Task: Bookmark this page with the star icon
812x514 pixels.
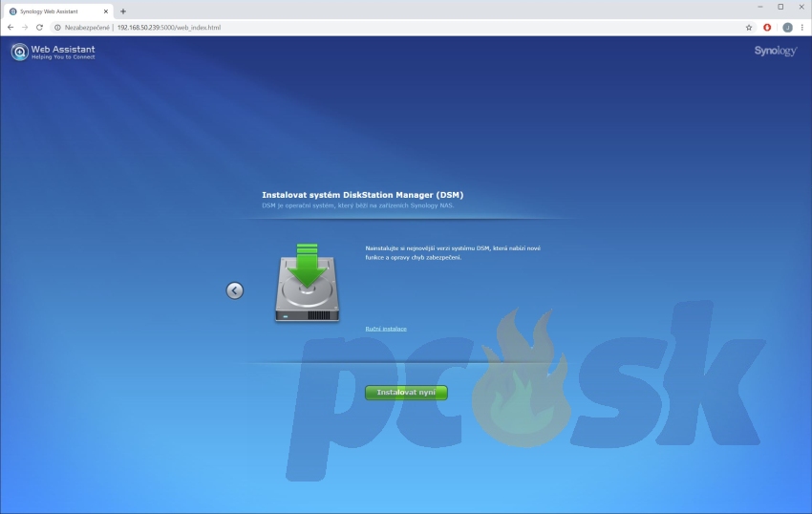Action: (749, 28)
